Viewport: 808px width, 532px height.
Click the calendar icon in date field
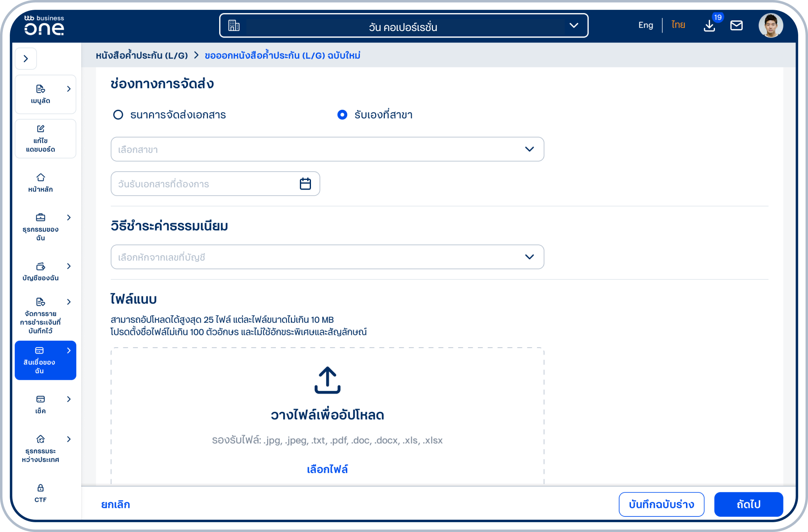[x=305, y=184]
